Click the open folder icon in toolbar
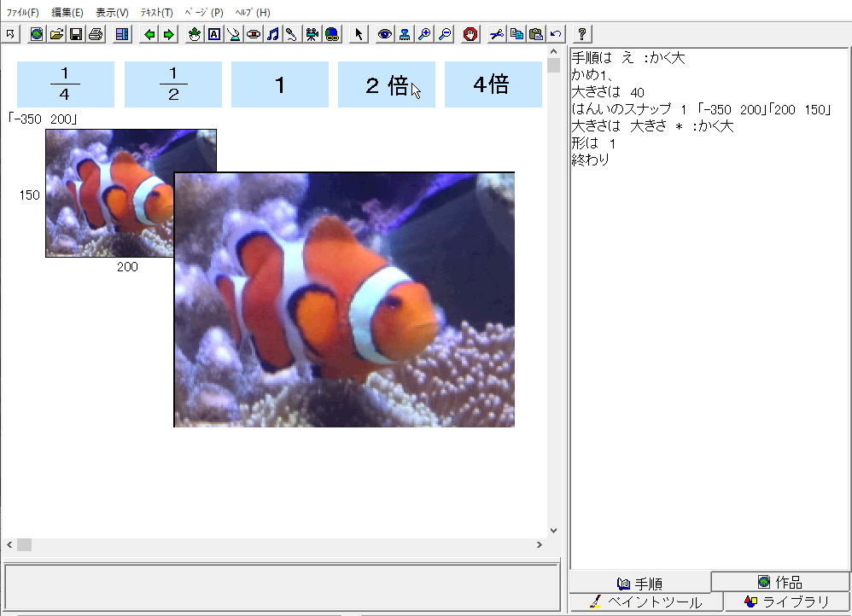Screen dimensions: 852x616 pos(56,34)
